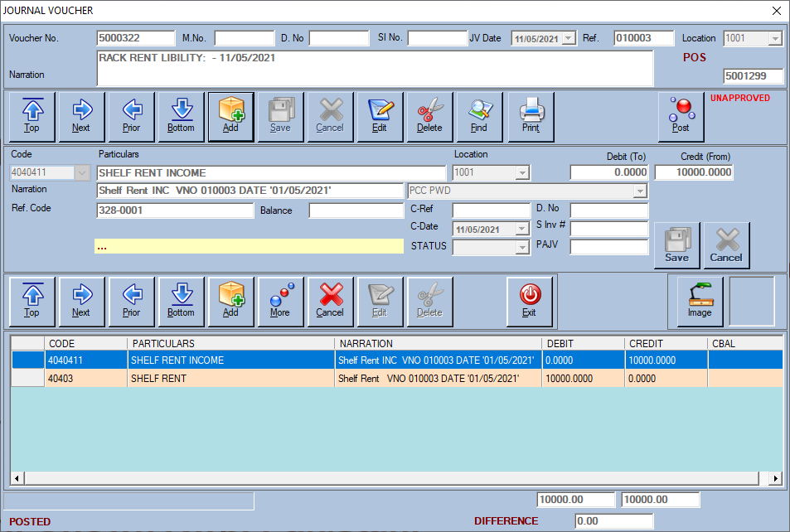Expand the STATUS dropdown
The height and width of the screenshot is (532, 790).
522,248
